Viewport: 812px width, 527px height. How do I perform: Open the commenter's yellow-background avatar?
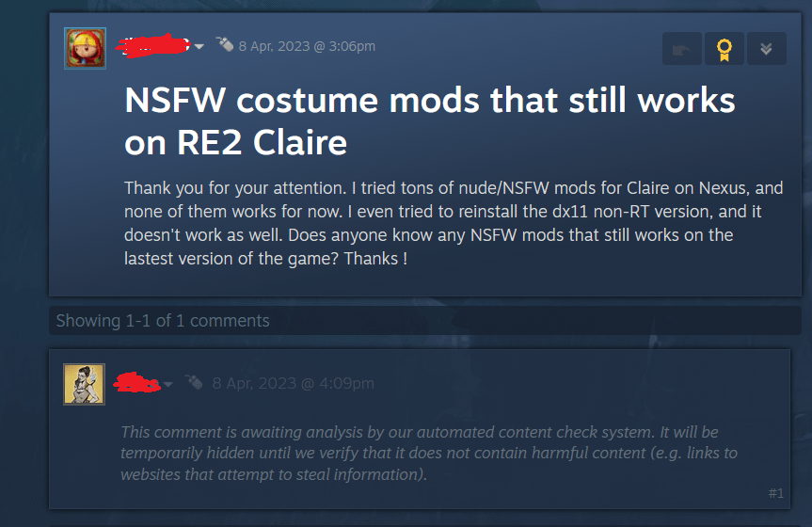click(85, 384)
